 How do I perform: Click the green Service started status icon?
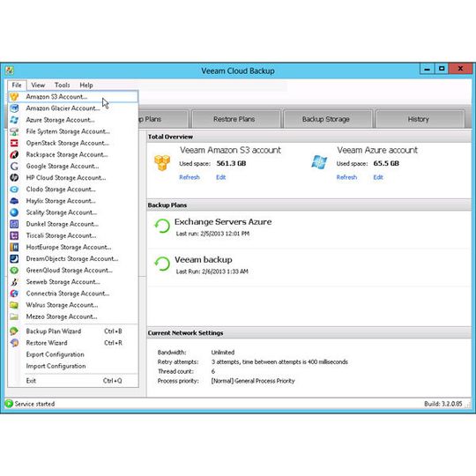pyautogui.click(x=9, y=404)
